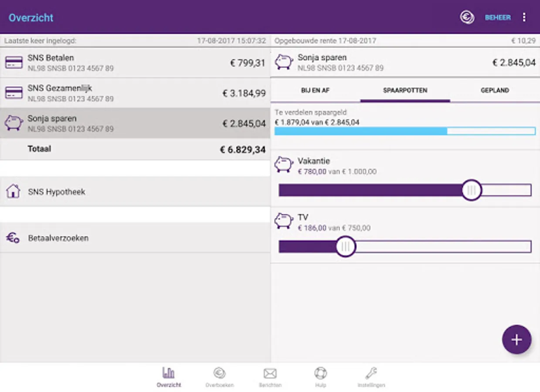Click piggy bank icon in Sonja sparen detail header
This screenshot has width=540, height=392.
pos(284,62)
